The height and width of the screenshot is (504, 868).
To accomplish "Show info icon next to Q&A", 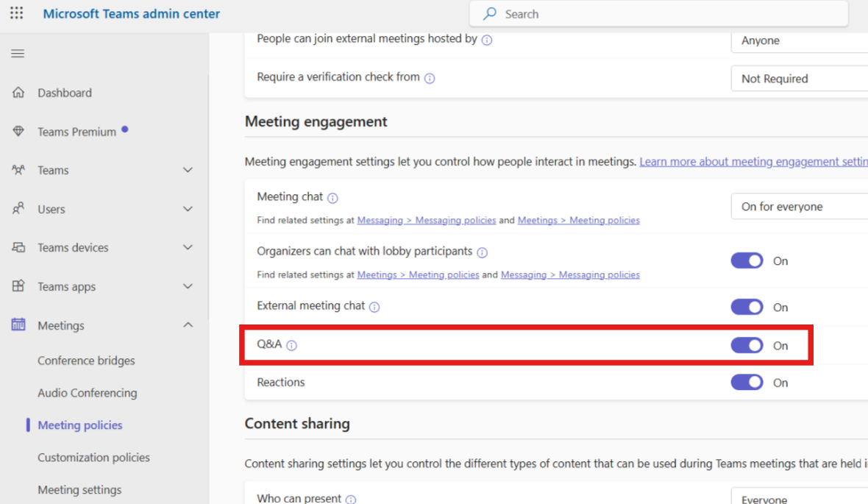I will [292, 346].
